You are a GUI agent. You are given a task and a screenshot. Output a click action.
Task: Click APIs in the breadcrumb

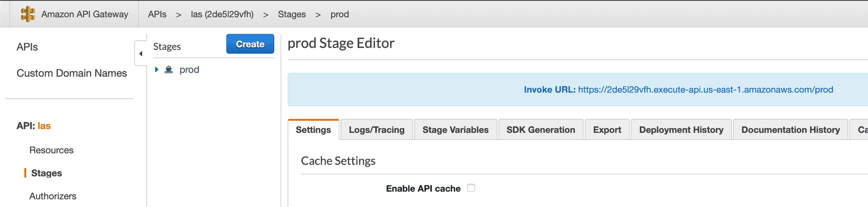[x=157, y=14]
